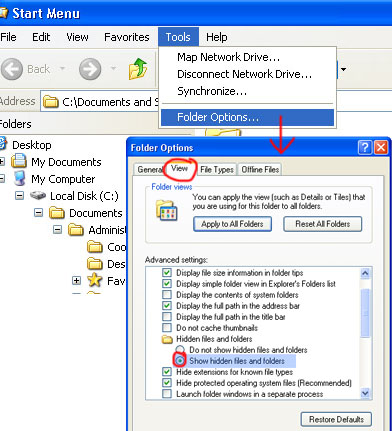Enable Launch folder windows in separate process

click(167, 394)
